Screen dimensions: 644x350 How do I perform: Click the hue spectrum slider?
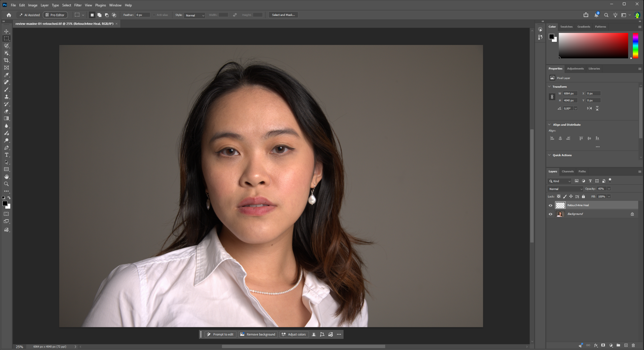(x=635, y=46)
